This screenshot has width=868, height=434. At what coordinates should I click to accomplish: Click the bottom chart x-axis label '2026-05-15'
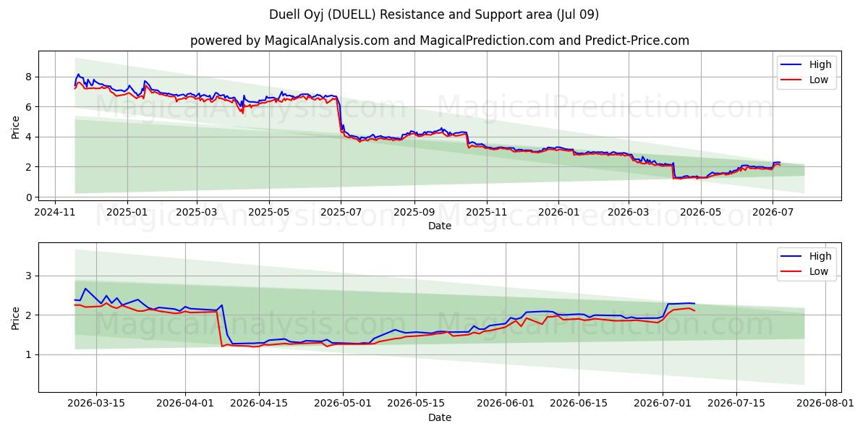[x=417, y=405]
